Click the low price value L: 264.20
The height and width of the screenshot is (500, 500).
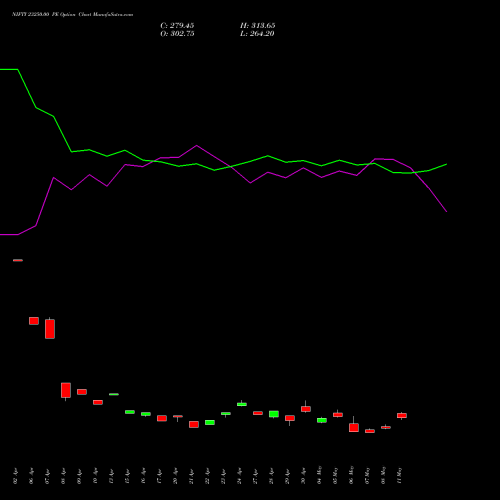tap(257, 34)
